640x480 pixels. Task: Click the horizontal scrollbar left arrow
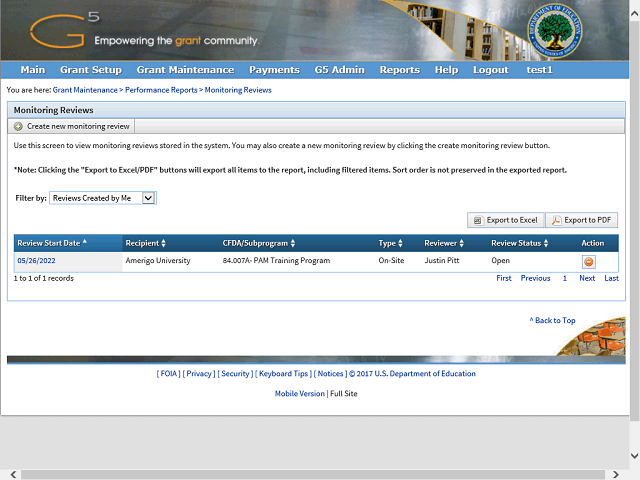(x=13, y=474)
